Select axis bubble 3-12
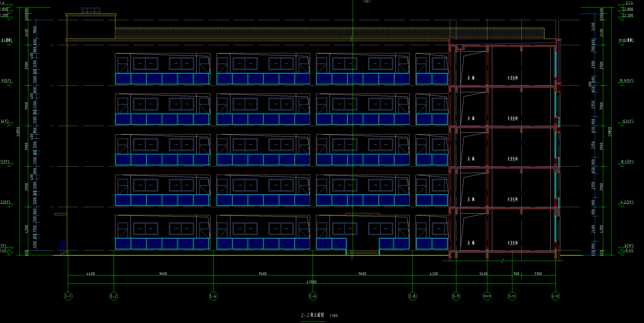The image size is (644, 323). [x=556, y=296]
